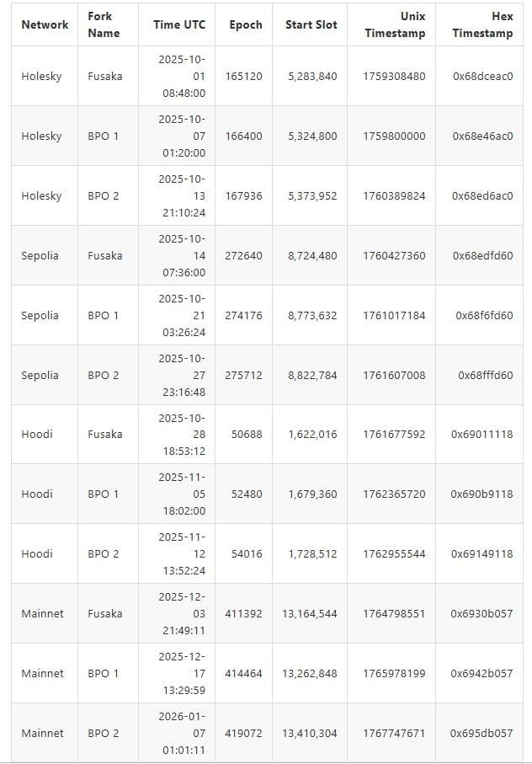Click the Start Slot column header
Viewport: 532px width, 764px height.
[311, 24]
